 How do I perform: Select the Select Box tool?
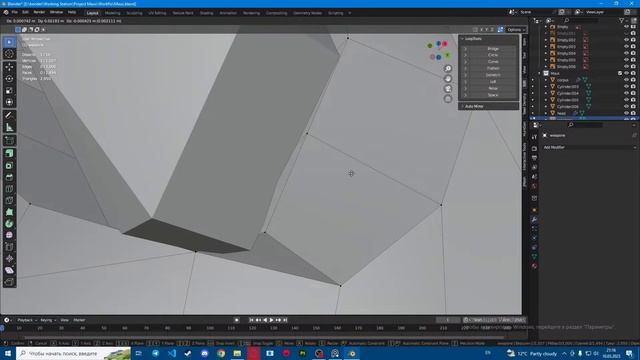(x=9, y=42)
